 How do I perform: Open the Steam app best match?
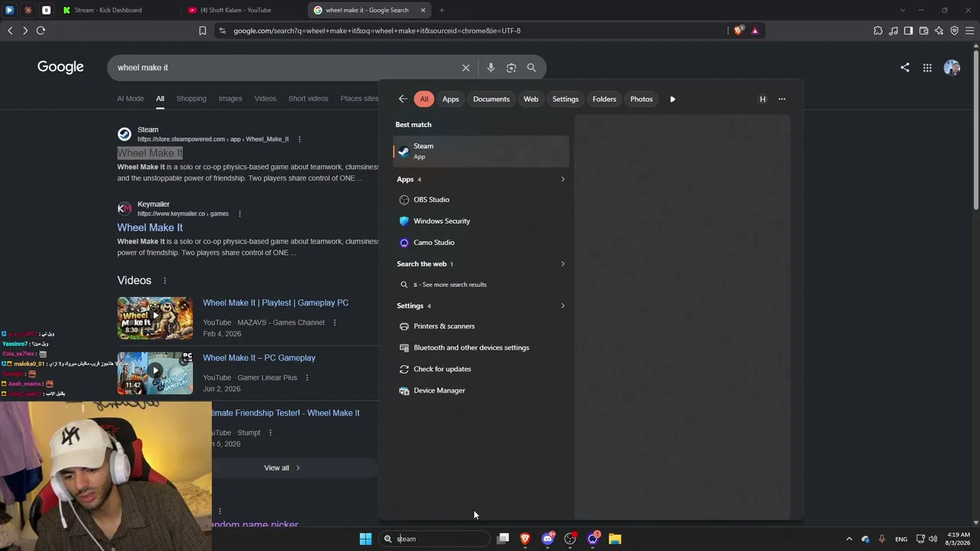pos(481,151)
